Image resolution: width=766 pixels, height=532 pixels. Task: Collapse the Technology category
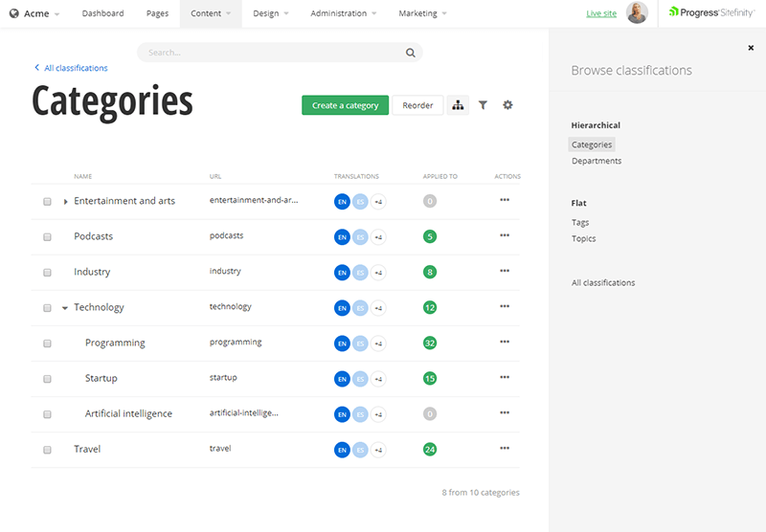65,307
